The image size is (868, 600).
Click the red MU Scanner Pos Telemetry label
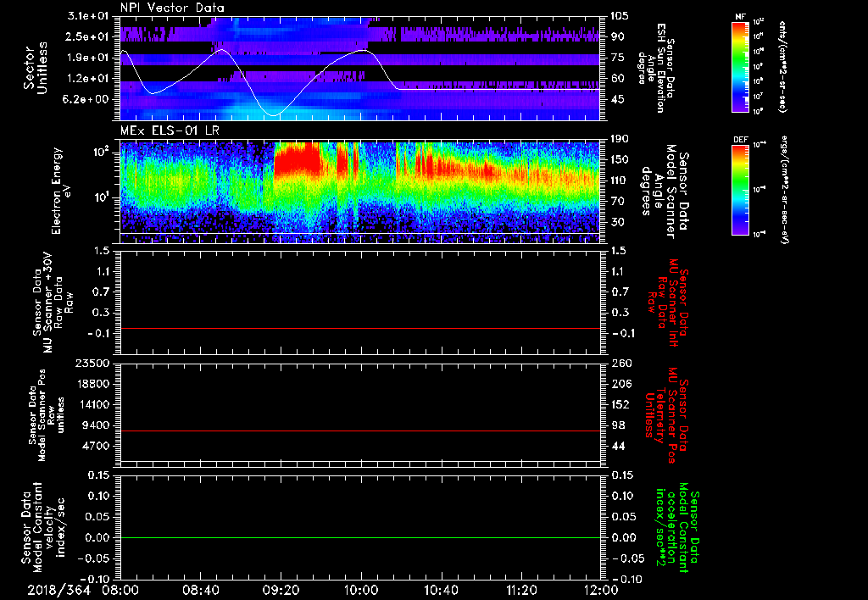click(666, 414)
